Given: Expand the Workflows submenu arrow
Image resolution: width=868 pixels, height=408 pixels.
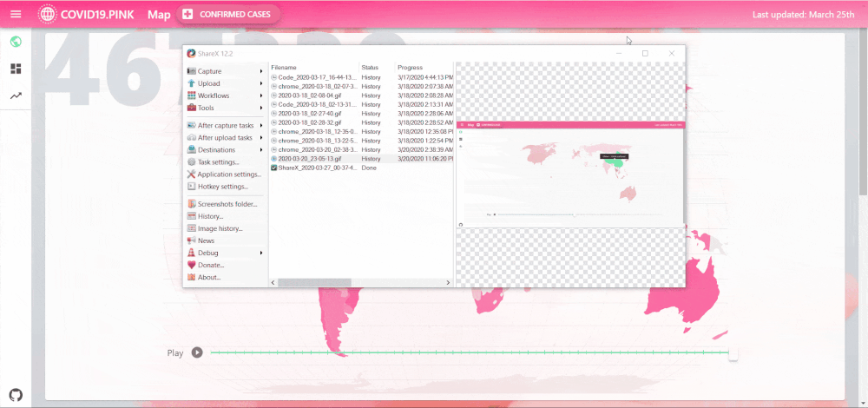Looking at the screenshot, I should 261,95.
